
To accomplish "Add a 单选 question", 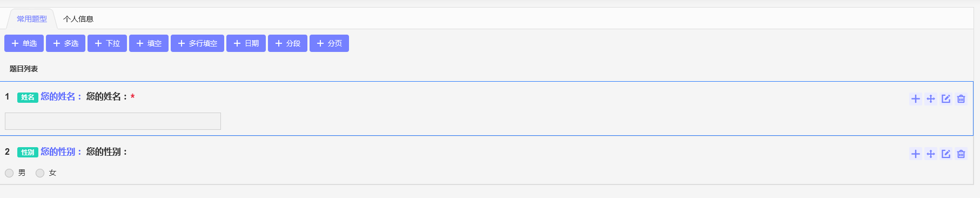I will point(24,43).
